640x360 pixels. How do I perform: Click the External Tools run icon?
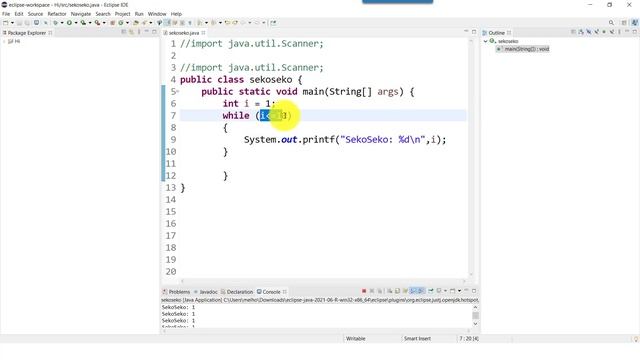point(98,23)
